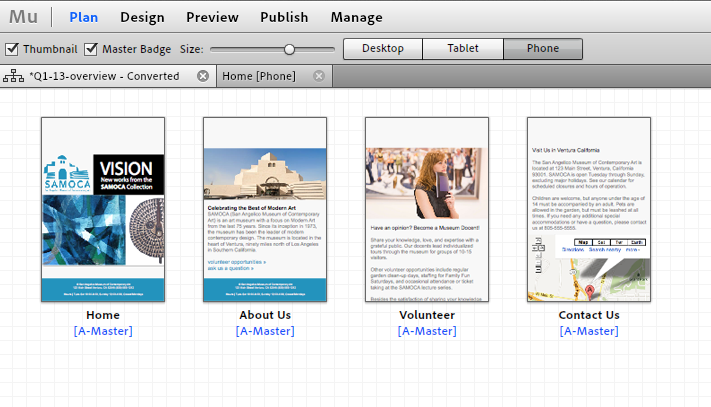
Task: Switch to Plan view
Action: pos(83,17)
